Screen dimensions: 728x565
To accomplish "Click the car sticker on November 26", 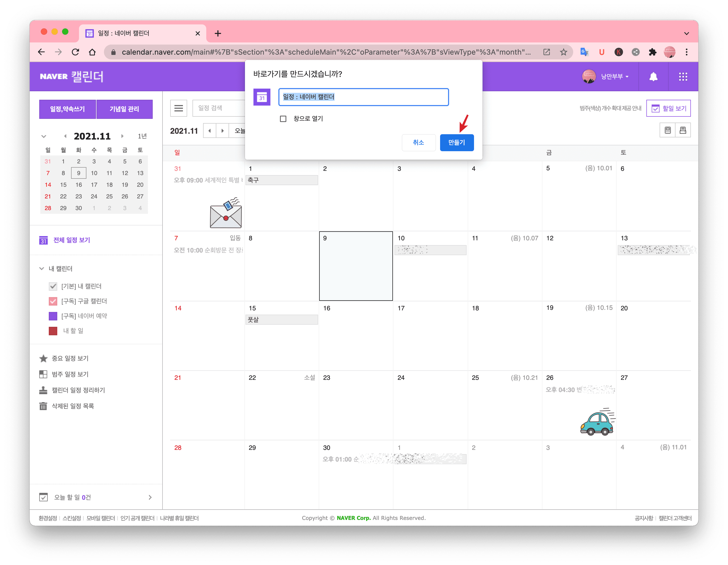I will [x=598, y=422].
